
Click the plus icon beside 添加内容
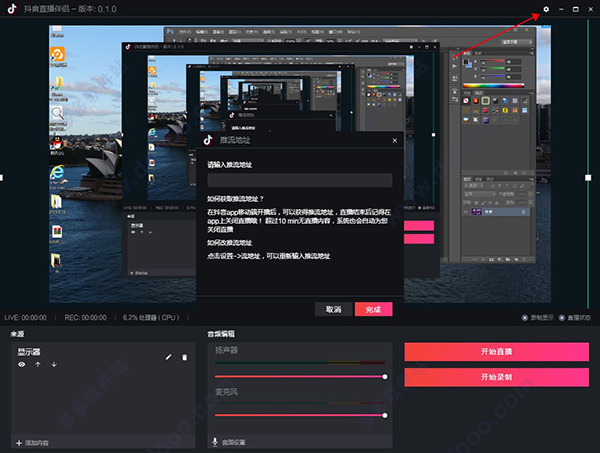point(19,443)
